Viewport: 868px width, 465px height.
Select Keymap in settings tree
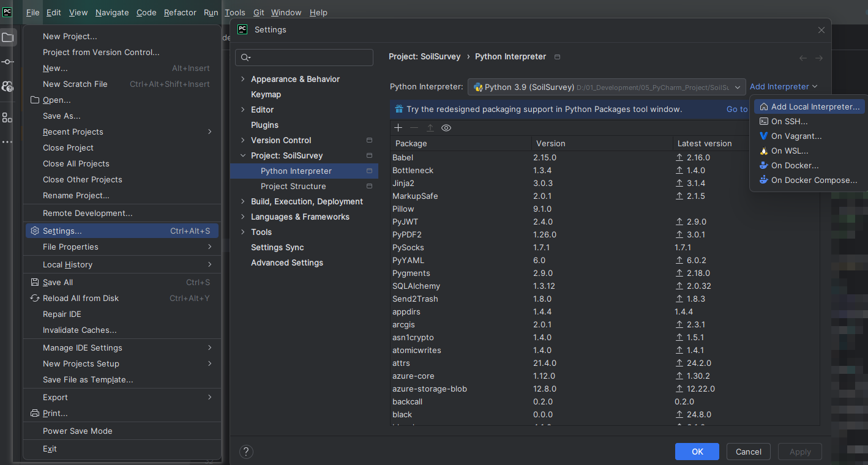pos(266,94)
